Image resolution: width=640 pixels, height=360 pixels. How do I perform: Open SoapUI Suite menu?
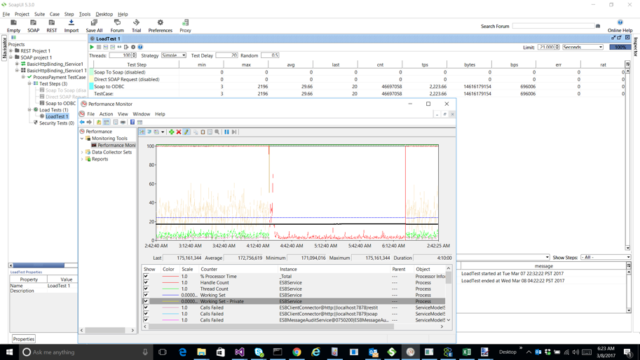40,14
